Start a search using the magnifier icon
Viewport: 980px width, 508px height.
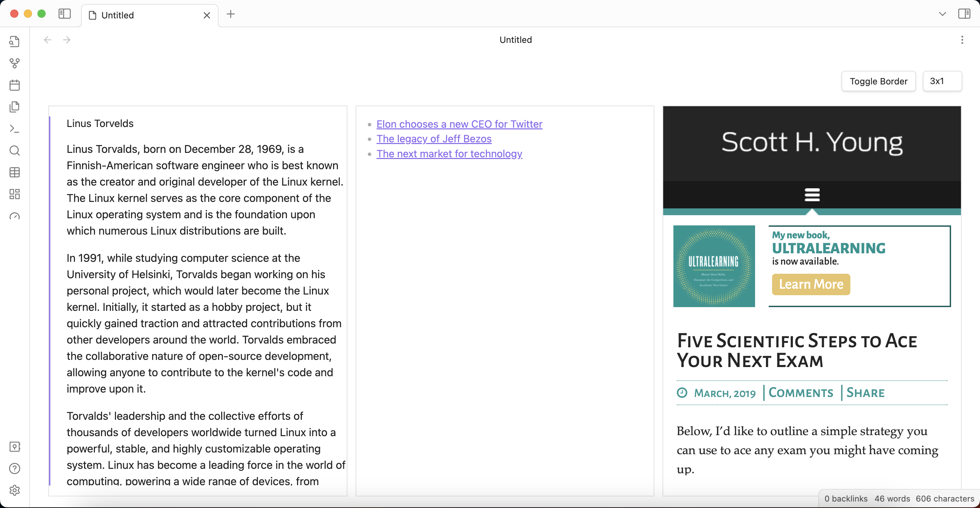click(14, 151)
